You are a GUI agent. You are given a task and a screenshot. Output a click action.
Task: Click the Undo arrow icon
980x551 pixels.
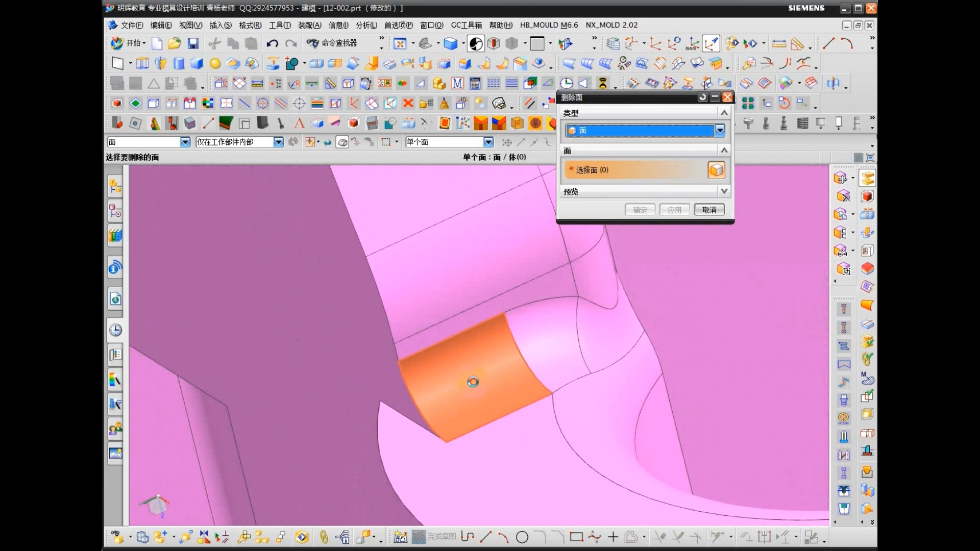272,43
